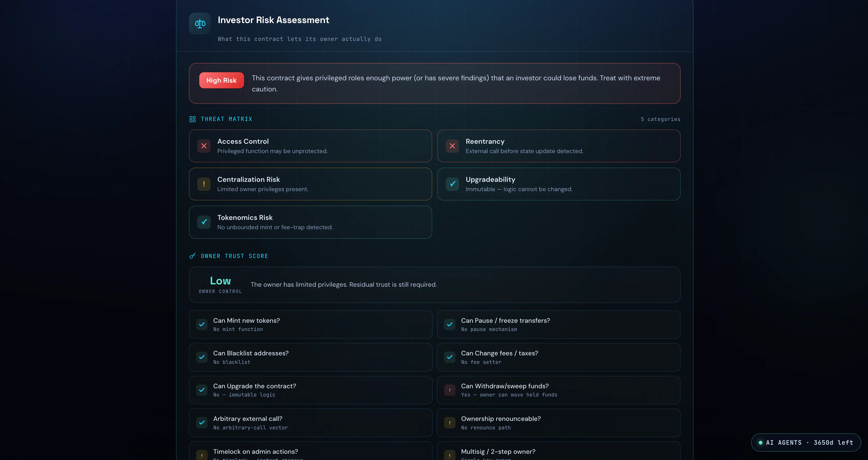Click "Privileged function may be unprotected." text
Viewport: 868px width, 460px height.
point(272,151)
